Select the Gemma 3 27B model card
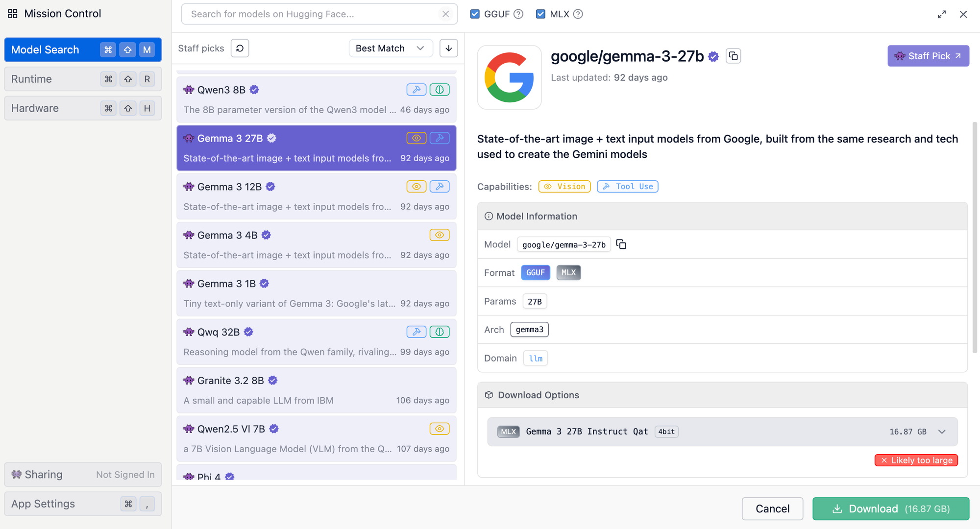980x529 pixels. (x=317, y=148)
